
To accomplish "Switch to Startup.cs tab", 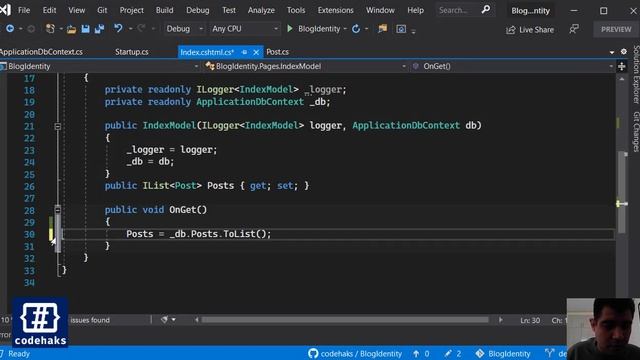I will pyautogui.click(x=131, y=52).
